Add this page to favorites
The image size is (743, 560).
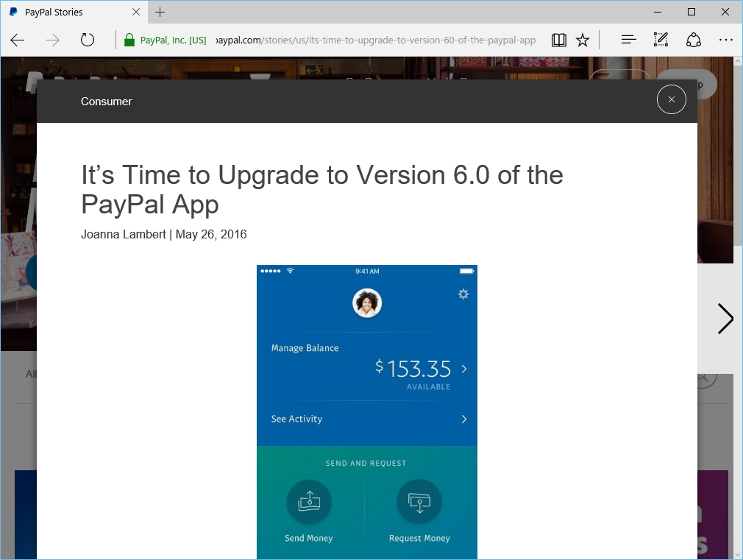583,40
